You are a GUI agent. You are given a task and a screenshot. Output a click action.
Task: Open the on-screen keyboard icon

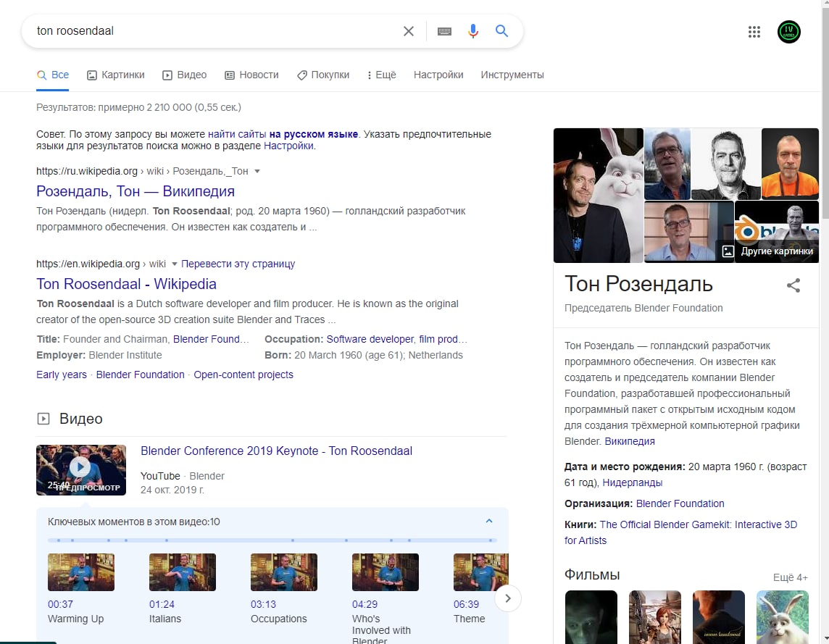445,31
